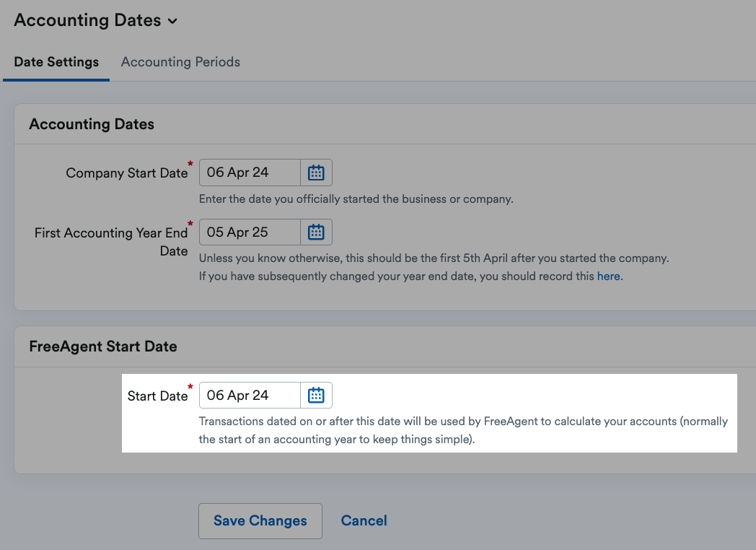Click the 'FreeAgent Start Date' section heading
756x550 pixels.
tap(103, 346)
